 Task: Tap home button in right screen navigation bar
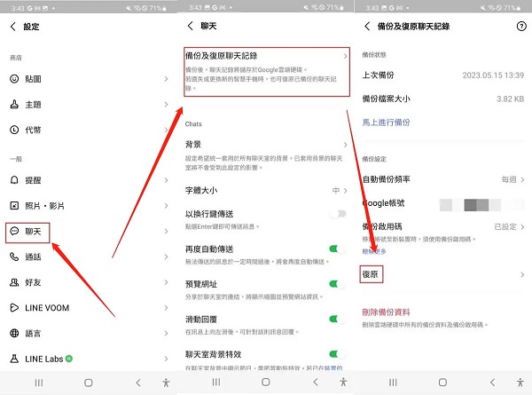(442, 383)
